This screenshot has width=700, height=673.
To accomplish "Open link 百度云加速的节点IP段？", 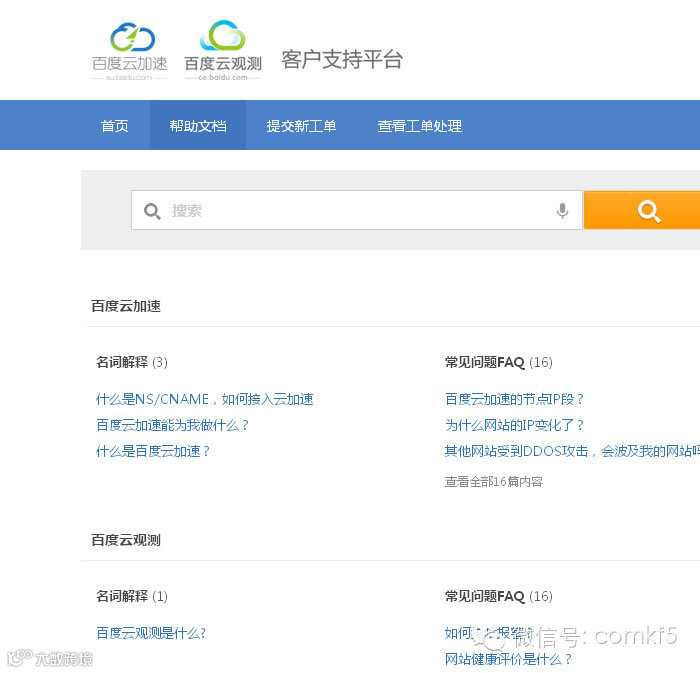I will (x=514, y=399).
